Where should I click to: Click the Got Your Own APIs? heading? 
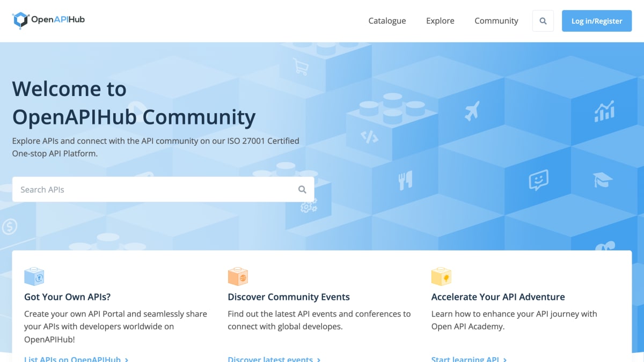[x=67, y=297]
